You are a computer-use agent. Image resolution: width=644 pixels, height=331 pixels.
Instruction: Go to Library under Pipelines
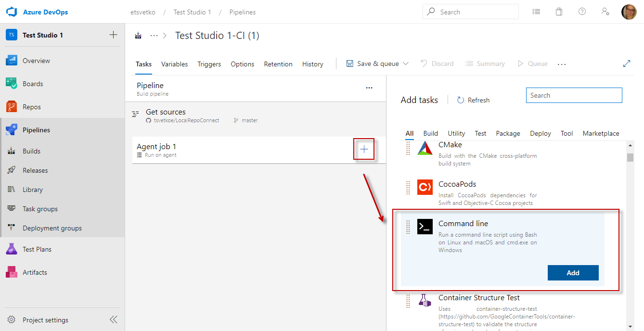(63, 190)
